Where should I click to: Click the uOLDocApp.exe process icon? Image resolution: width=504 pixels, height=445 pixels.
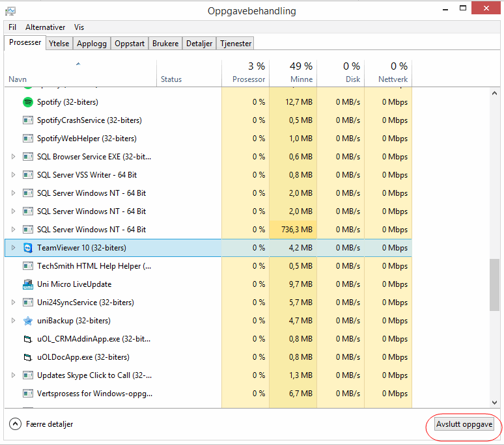pyautogui.click(x=28, y=357)
